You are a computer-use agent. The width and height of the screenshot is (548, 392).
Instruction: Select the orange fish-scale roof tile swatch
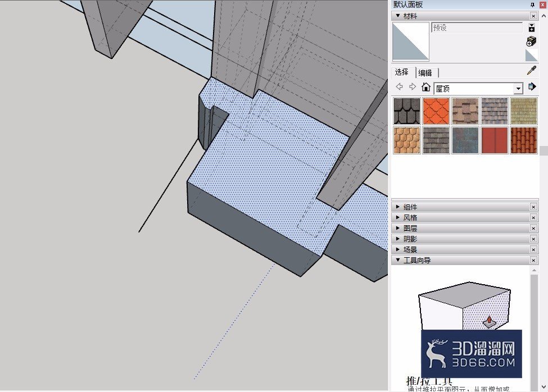436,111
